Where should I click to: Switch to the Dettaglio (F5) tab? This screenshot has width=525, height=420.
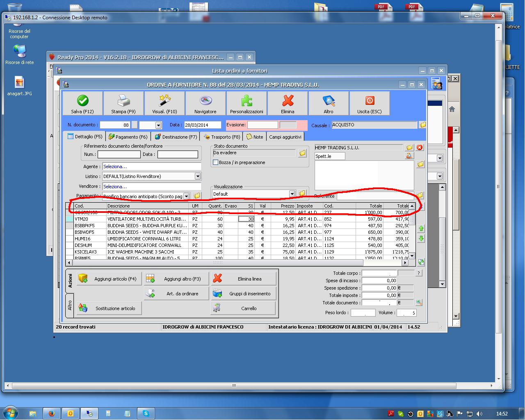85,137
